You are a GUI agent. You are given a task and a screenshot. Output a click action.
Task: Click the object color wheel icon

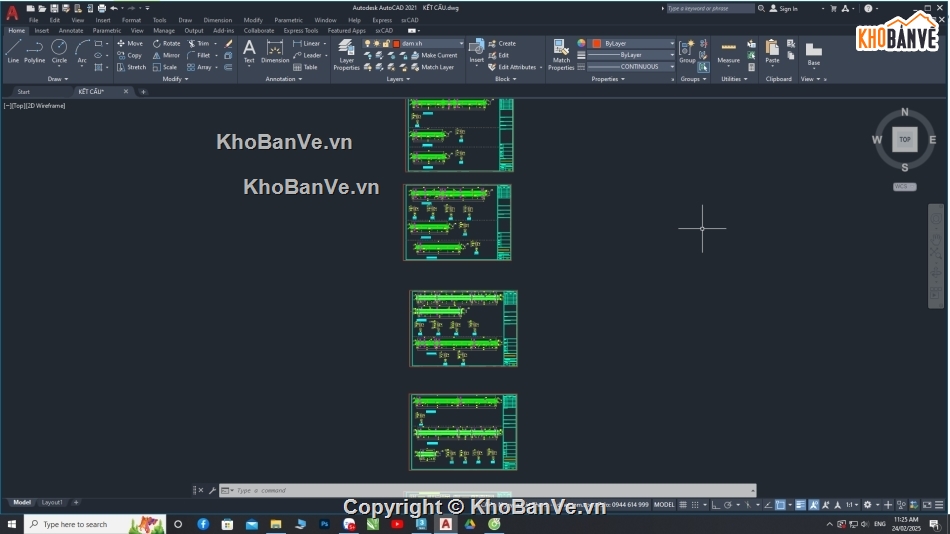582,44
